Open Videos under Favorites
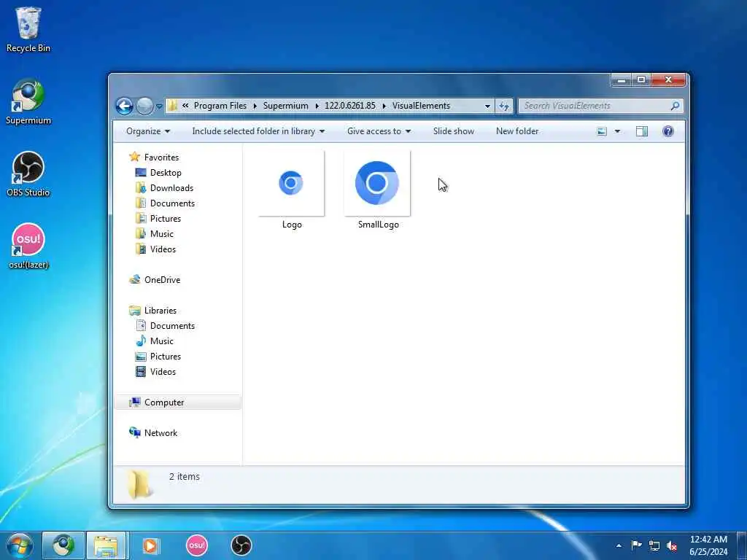 point(156,249)
